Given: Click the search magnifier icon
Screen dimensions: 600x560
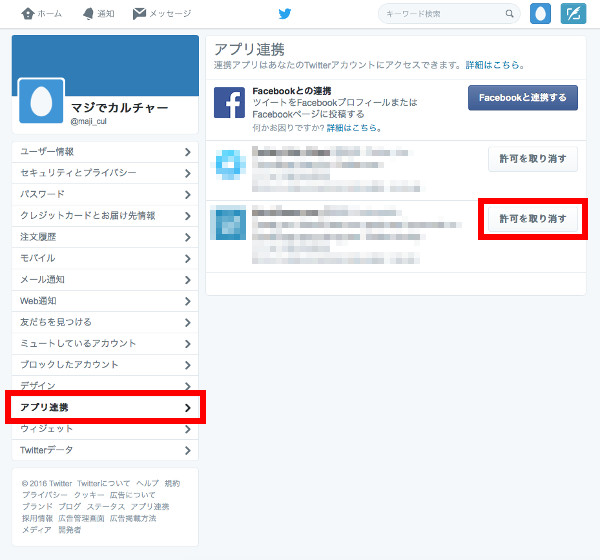Looking at the screenshot, I should click(x=510, y=14).
